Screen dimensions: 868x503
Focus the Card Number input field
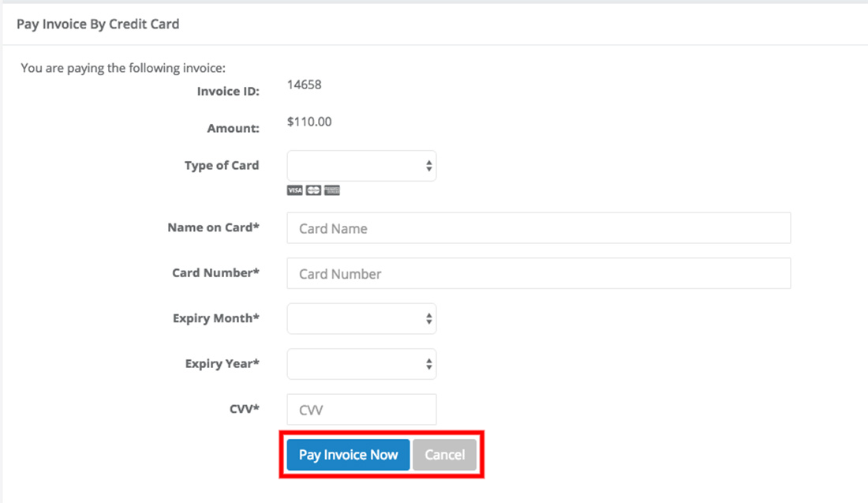point(539,274)
